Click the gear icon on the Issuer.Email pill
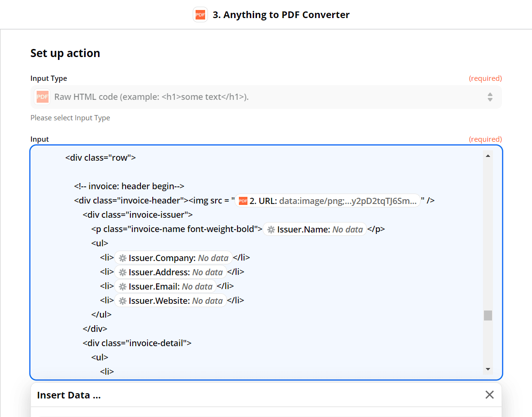Viewport: 532px width, 417px height. coord(123,286)
